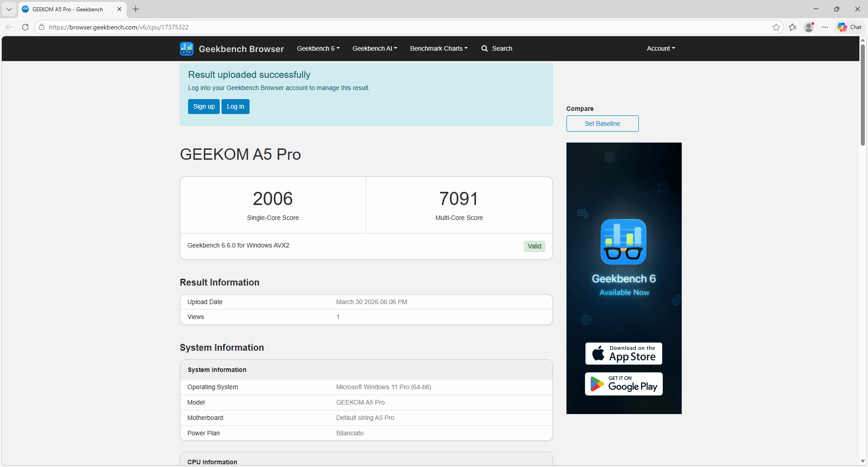The image size is (868, 467).
Task: Add this page to favorites star
Action: pos(776,27)
